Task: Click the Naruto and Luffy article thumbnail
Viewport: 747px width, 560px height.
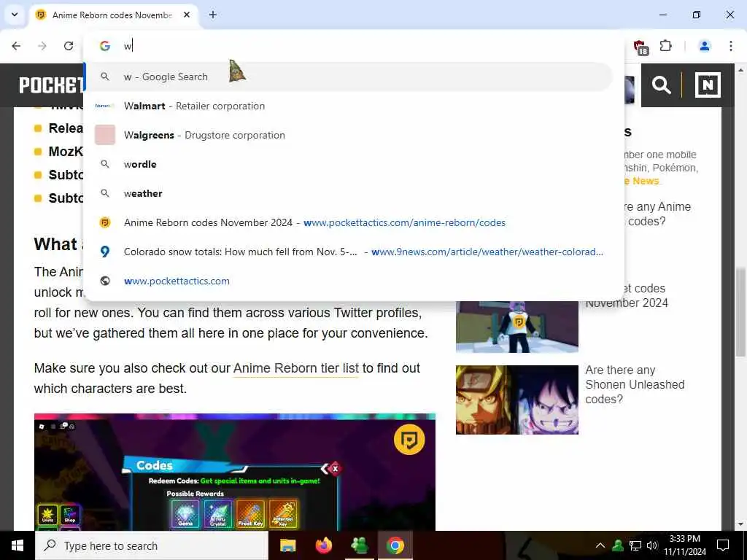Action: [x=517, y=400]
